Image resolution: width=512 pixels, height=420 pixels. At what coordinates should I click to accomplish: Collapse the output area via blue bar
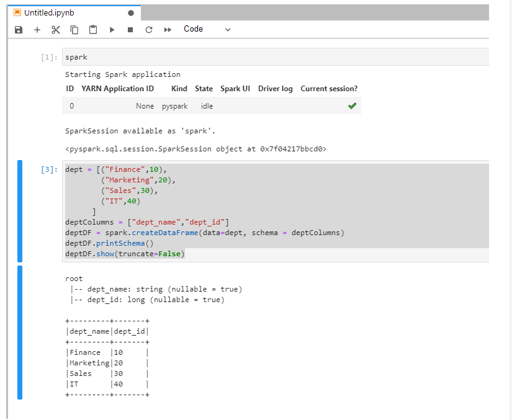pyautogui.click(x=20, y=333)
